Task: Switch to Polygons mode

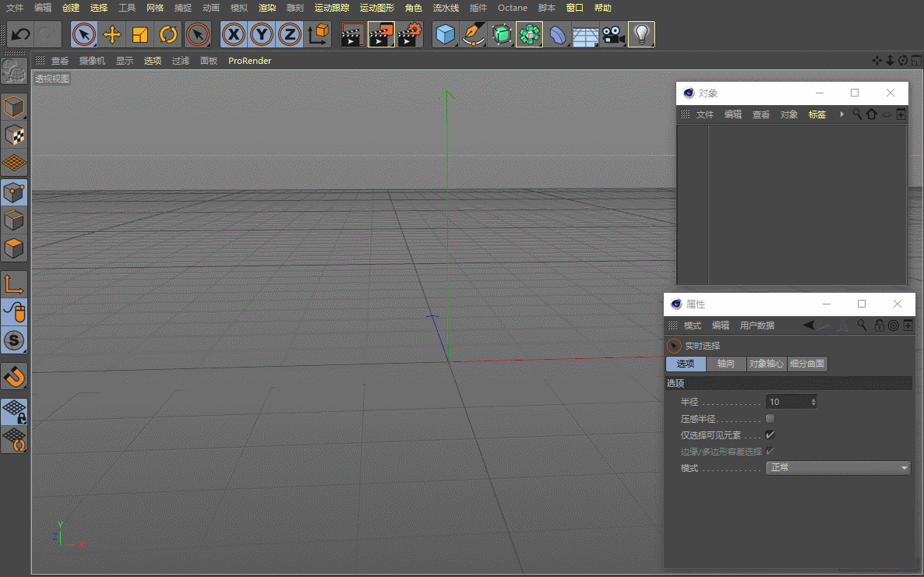Action: [14, 248]
